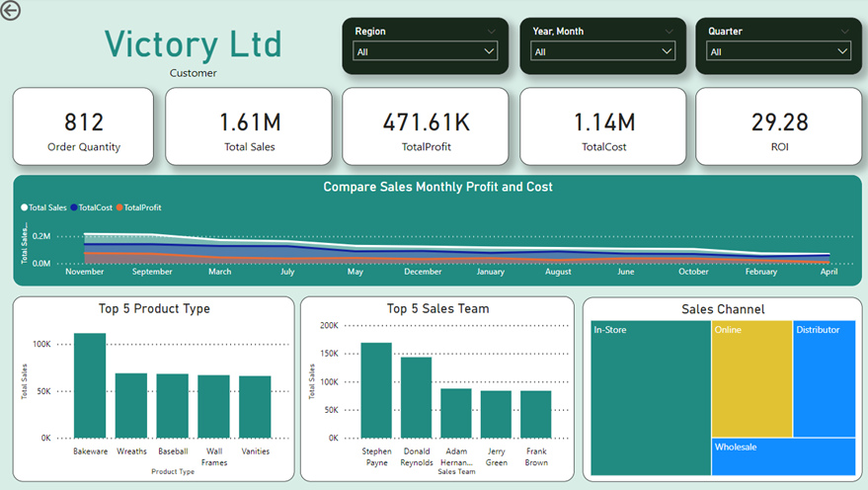This screenshot has width=868, height=490.
Task: Click the TotalCost legend marker
Action: (74, 208)
